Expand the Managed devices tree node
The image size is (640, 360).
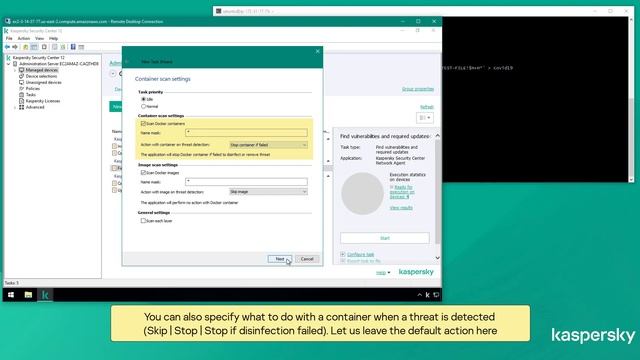coord(15,70)
